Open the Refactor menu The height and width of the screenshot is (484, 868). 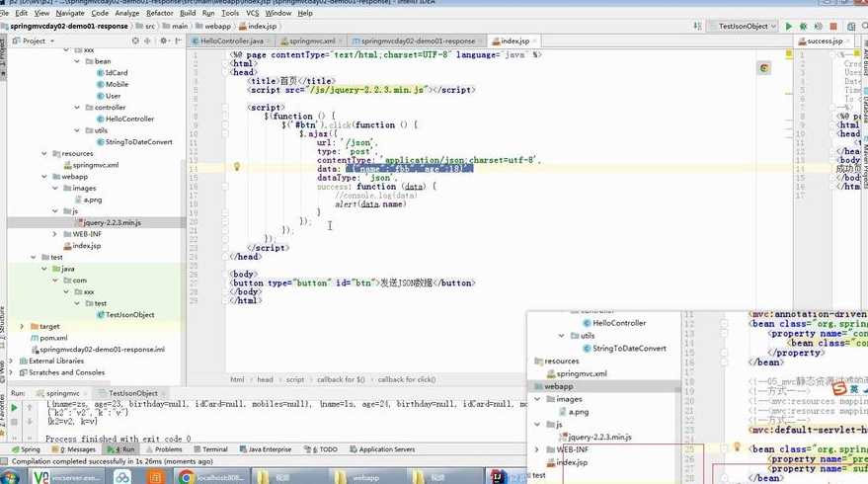point(159,13)
